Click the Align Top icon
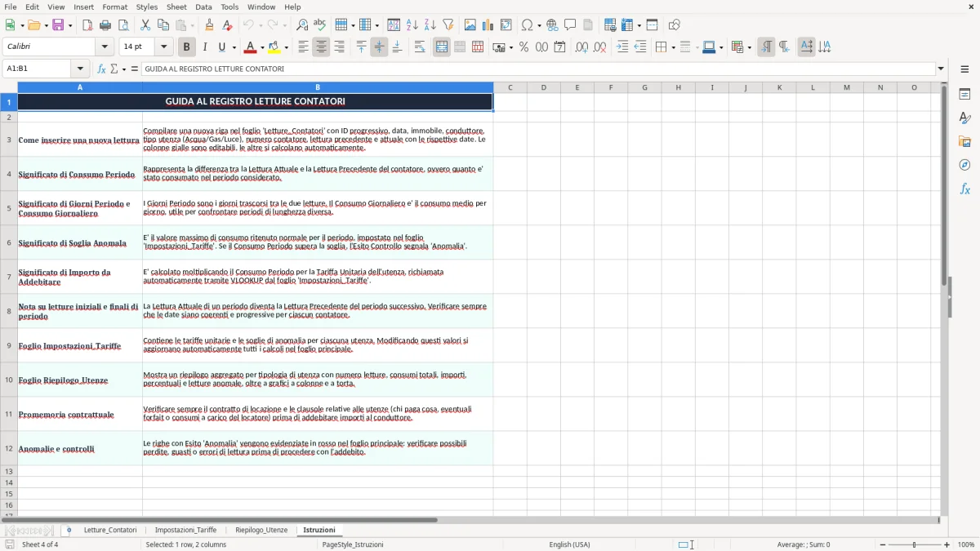Image resolution: width=980 pixels, height=551 pixels. (361, 47)
